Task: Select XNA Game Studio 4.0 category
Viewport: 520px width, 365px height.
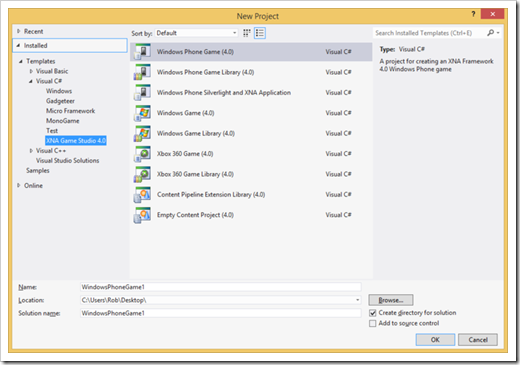Action: click(x=76, y=141)
